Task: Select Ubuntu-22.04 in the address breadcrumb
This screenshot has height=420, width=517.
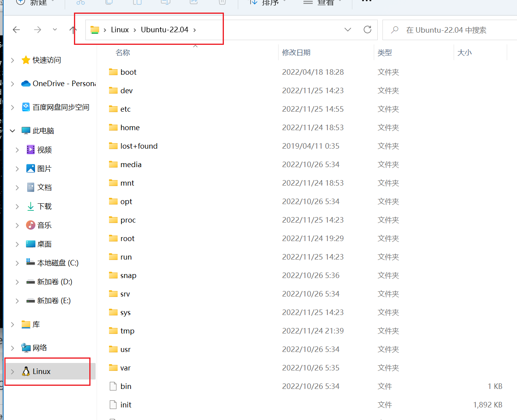Action: point(164,29)
